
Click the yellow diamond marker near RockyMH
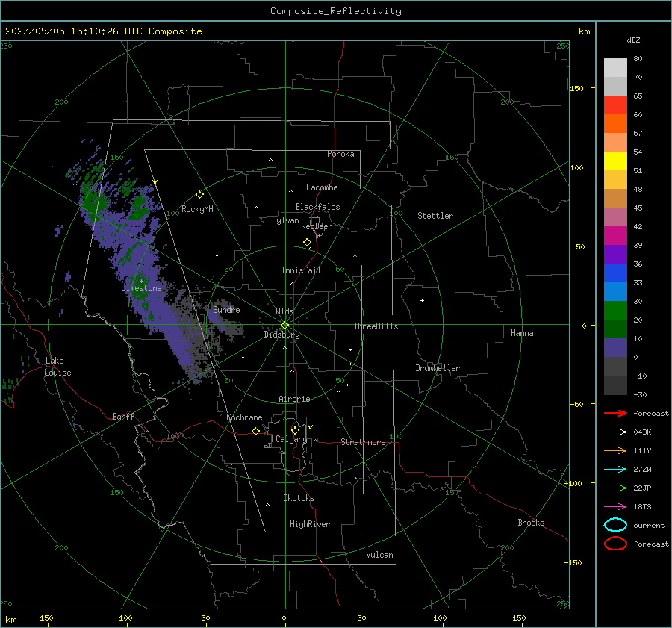(199, 195)
